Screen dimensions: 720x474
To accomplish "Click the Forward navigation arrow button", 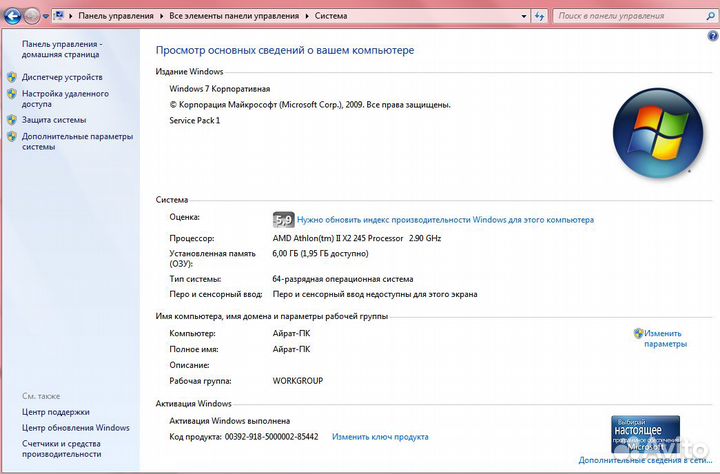I will click(x=32, y=16).
